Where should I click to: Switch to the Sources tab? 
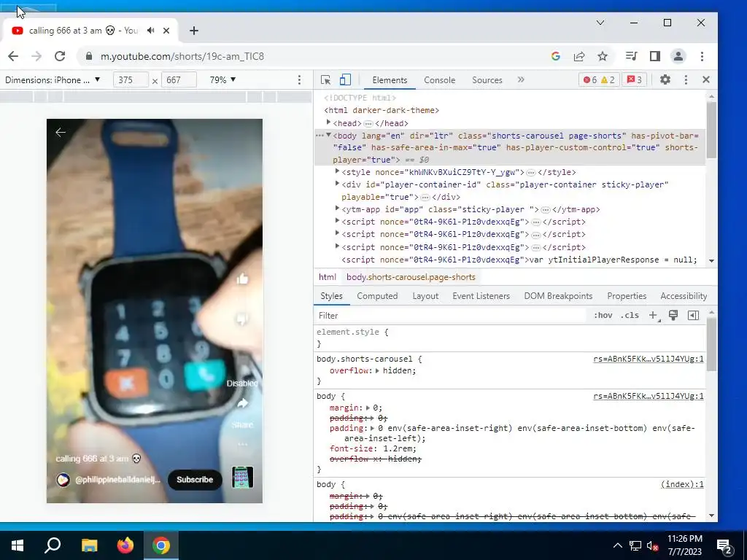(x=487, y=80)
